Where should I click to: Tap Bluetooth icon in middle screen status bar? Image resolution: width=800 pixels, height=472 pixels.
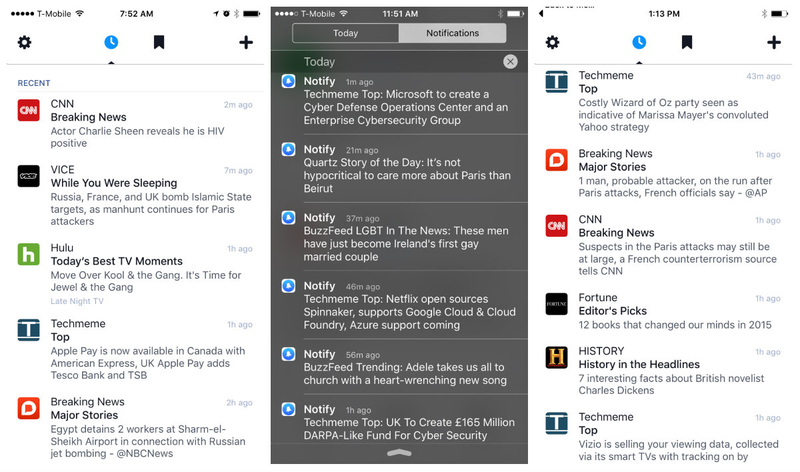click(x=500, y=14)
